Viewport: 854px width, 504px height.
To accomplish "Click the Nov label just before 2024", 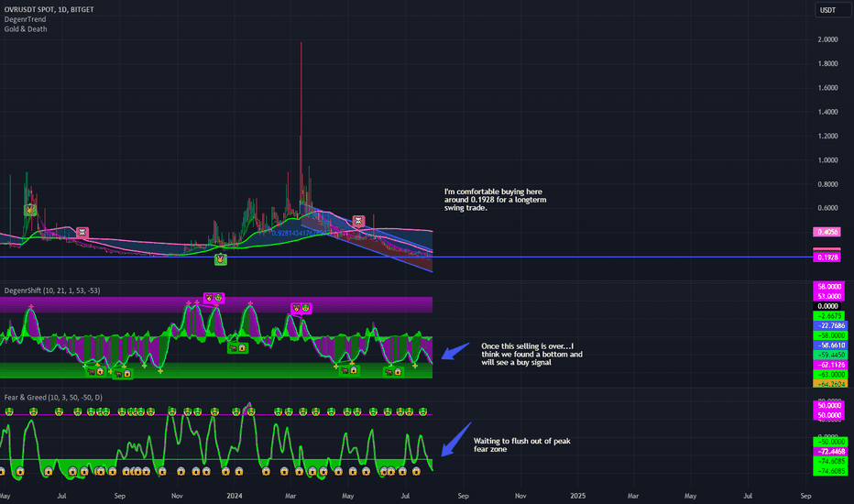I will pos(177,496).
